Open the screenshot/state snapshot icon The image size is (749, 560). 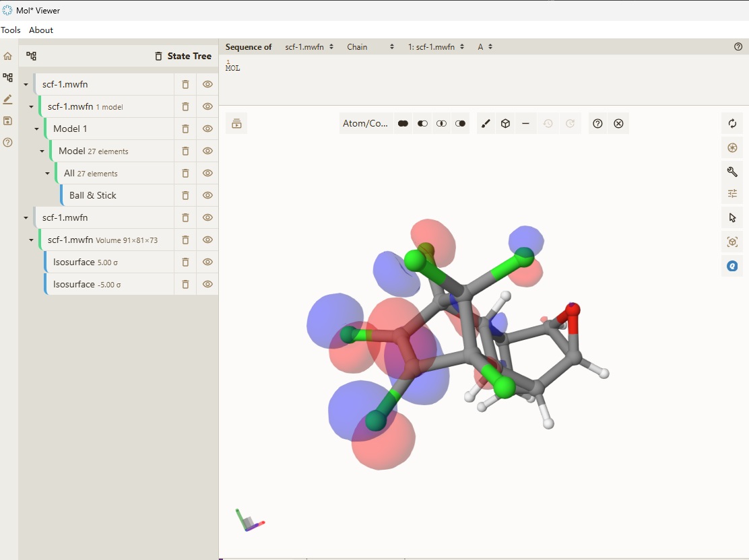tap(732, 148)
